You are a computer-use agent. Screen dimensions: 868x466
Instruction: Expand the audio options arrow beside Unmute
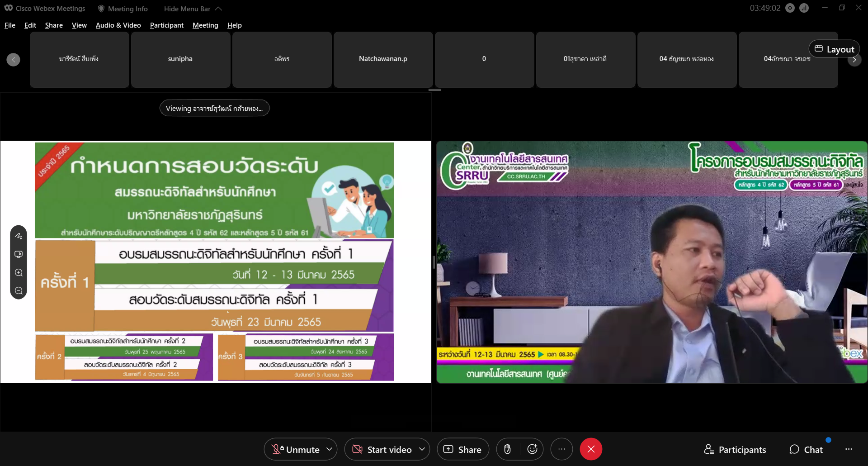point(330,449)
